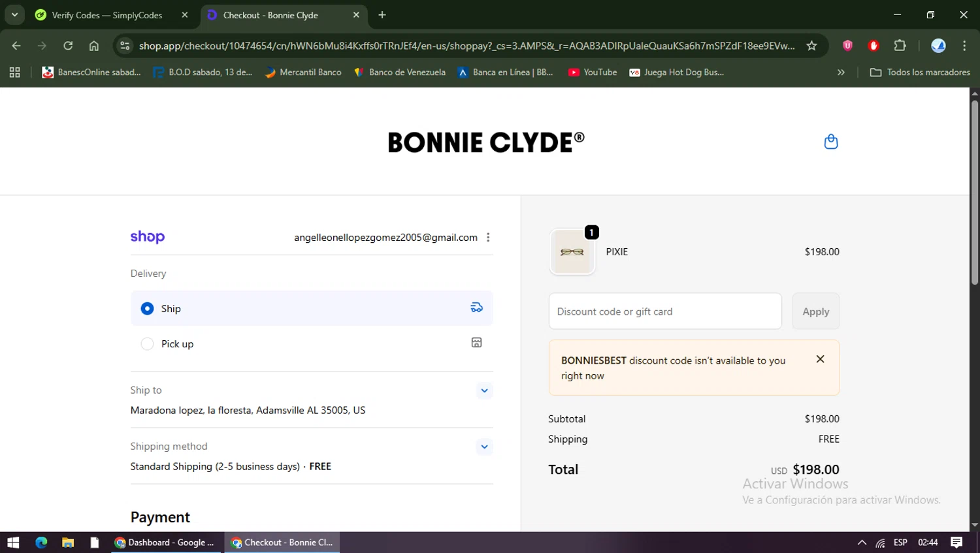Select the Ship delivery radio option
This screenshot has width=980, height=553.
point(148,308)
